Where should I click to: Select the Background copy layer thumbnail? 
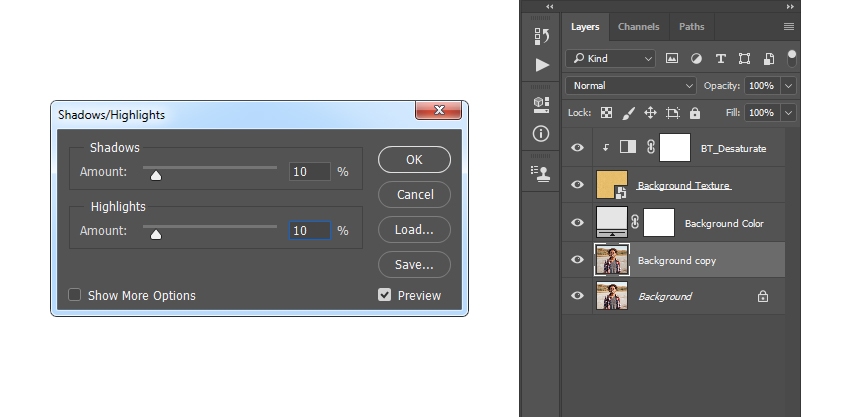612,260
